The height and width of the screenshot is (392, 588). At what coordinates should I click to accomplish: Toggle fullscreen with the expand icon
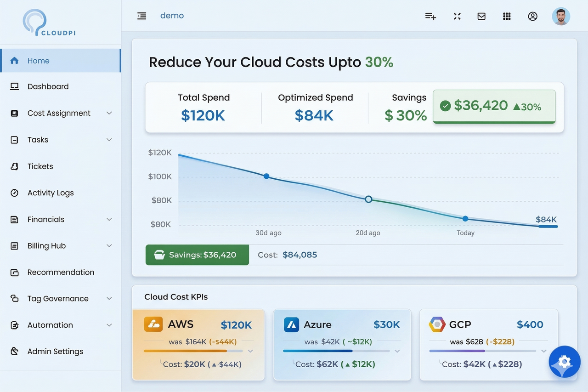pos(457,16)
